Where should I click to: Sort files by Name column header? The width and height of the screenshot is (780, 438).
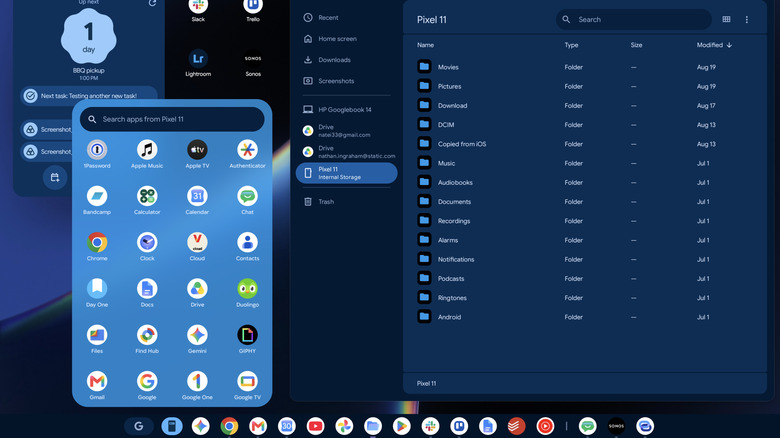pos(425,45)
